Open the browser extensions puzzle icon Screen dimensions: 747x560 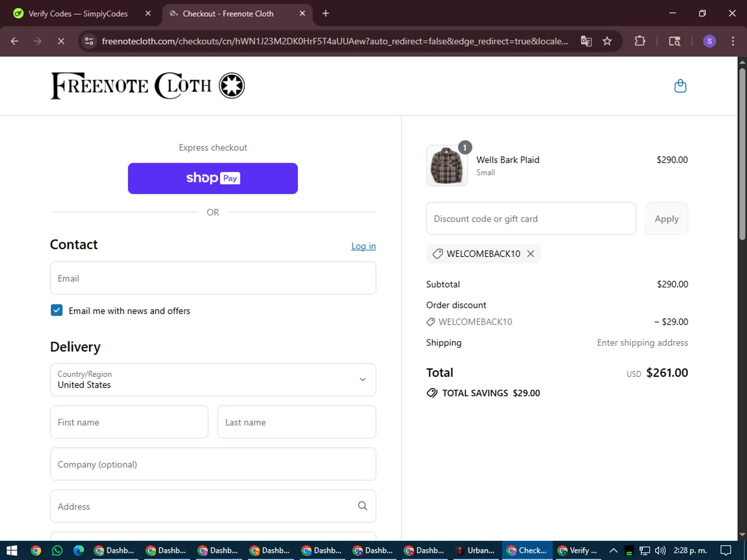point(640,41)
